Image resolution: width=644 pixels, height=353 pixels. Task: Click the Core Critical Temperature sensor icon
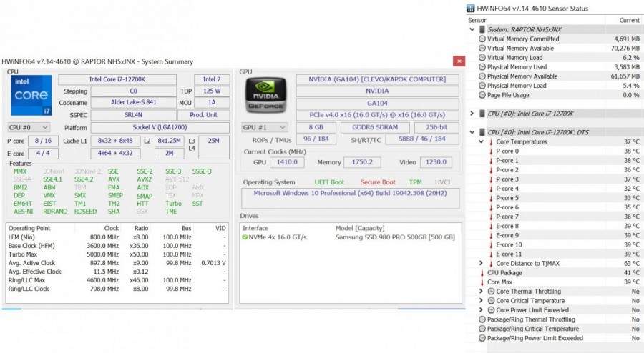pos(491,301)
